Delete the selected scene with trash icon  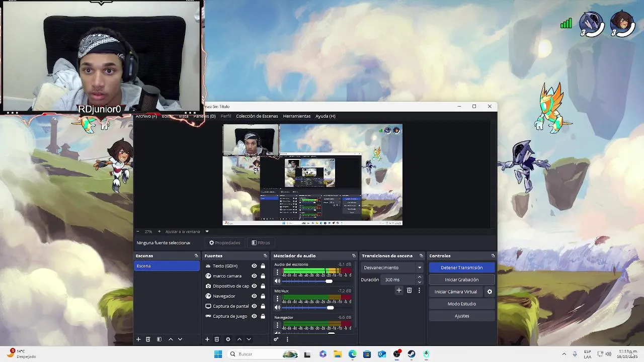pyautogui.click(x=148, y=339)
